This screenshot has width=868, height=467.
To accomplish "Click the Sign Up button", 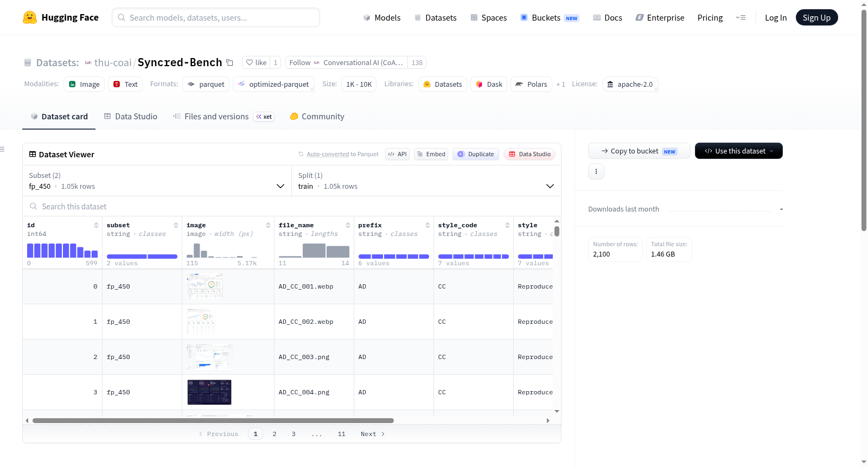I will 816,17.
